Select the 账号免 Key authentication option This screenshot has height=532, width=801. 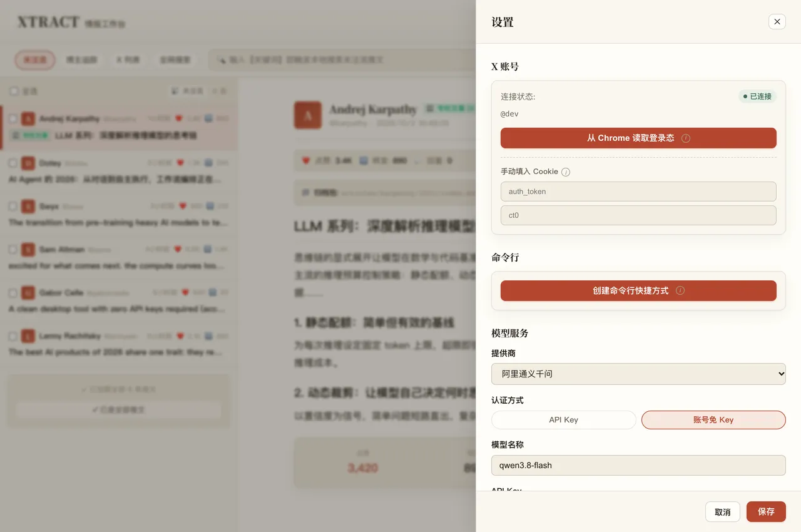pyautogui.click(x=713, y=420)
